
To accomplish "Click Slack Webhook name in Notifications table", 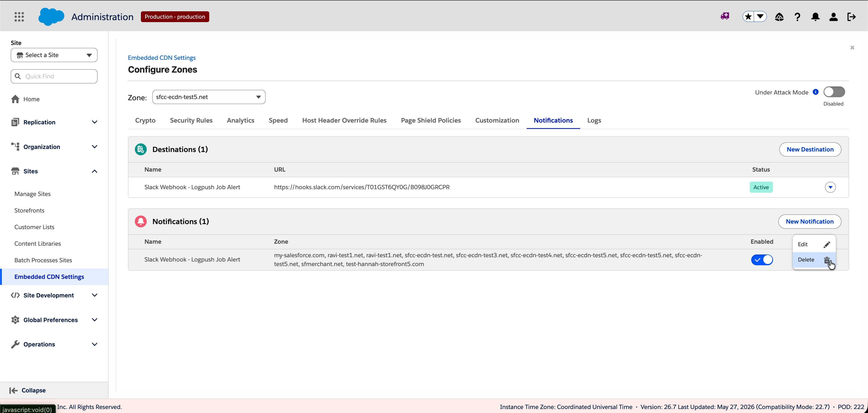I will click(x=192, y=260).
